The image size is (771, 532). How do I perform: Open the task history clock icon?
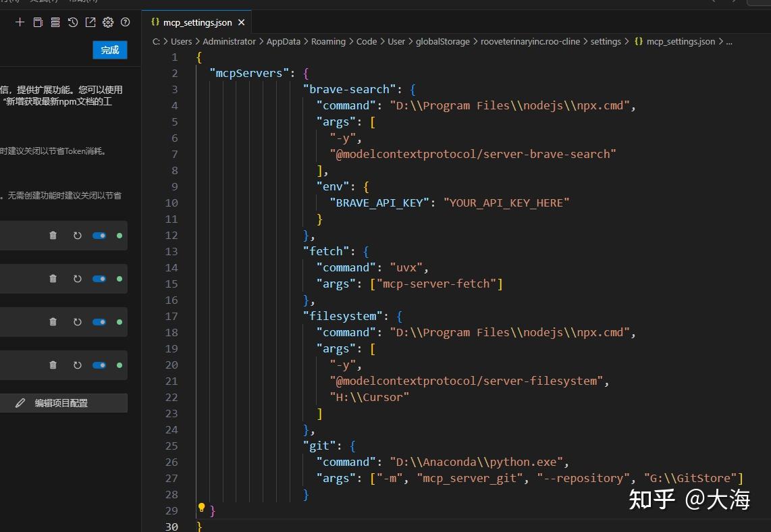click(73, 22)
